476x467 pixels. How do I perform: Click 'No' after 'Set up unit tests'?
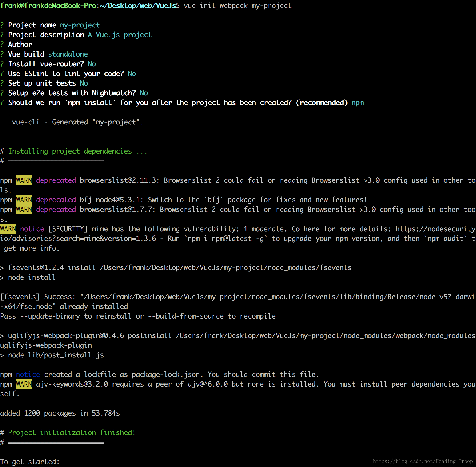84,83
